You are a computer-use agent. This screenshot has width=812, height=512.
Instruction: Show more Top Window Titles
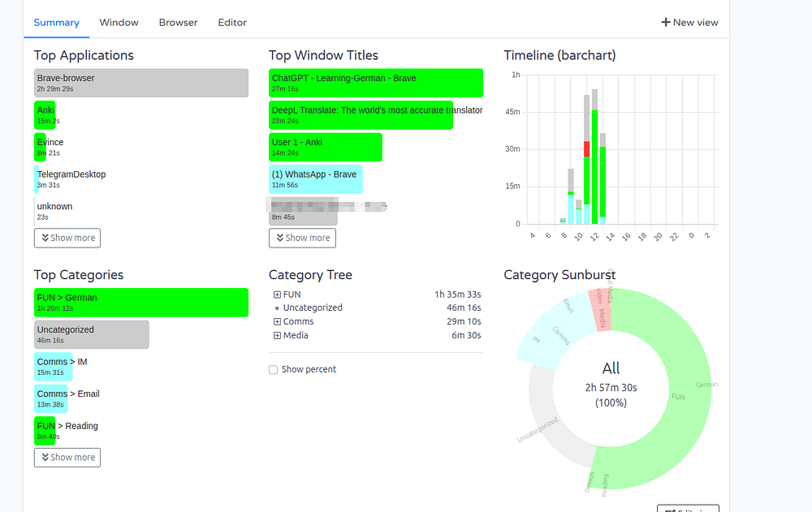click(x=302, y=238)
